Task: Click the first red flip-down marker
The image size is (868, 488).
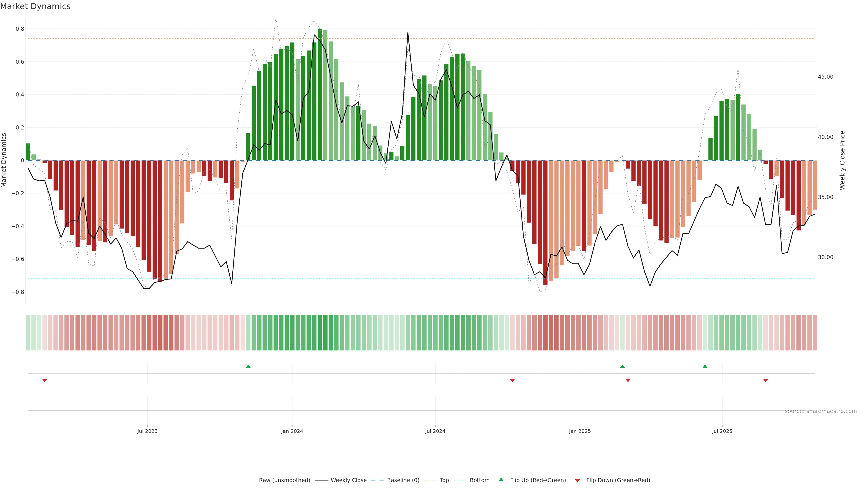Action: point(45,380)
